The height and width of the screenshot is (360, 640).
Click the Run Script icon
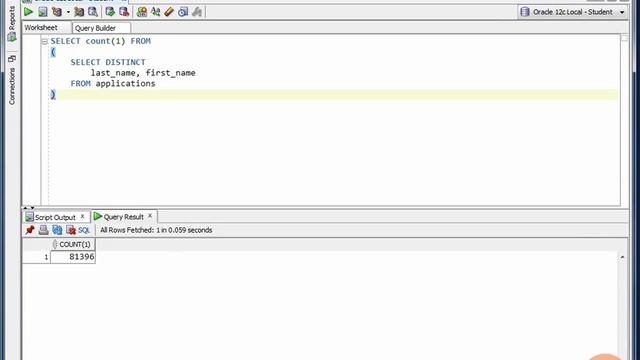42,12
